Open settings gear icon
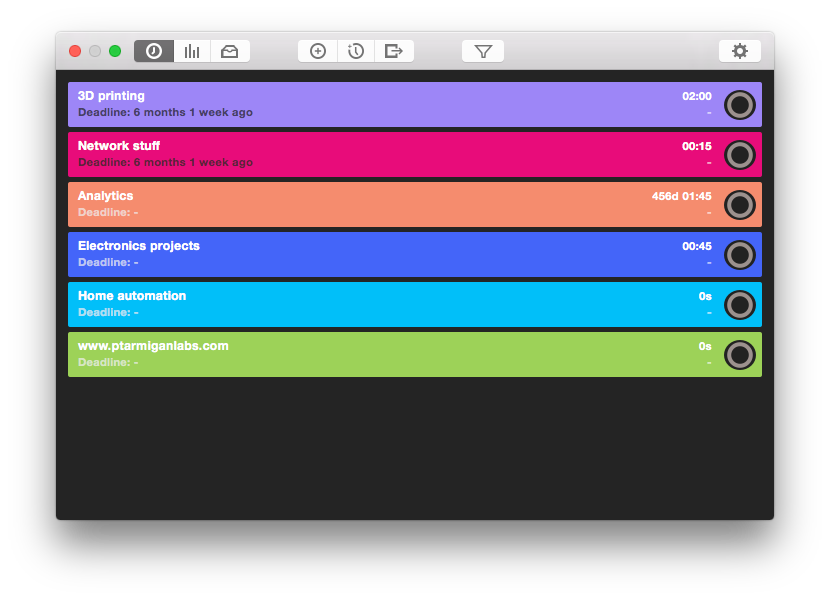Viewport: 830px width, 600px height. 739,51
